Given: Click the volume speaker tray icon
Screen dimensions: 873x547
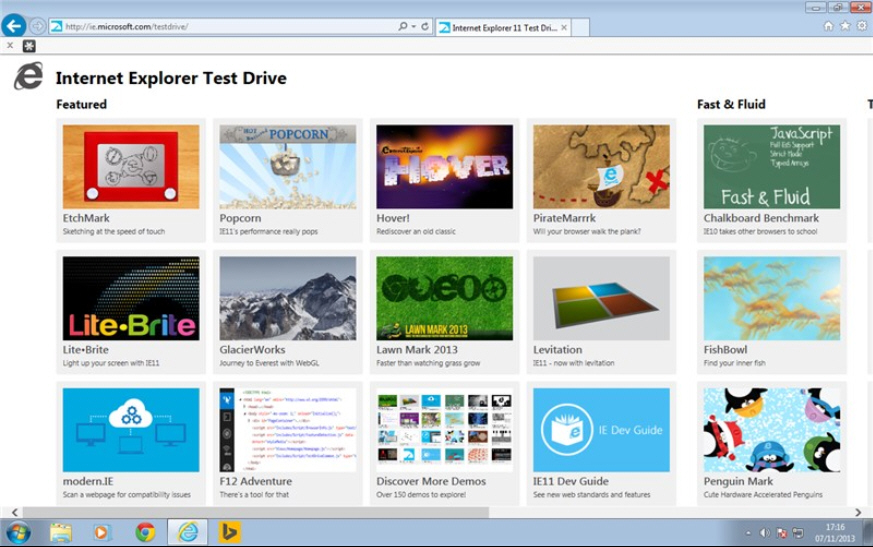Looking at the screenshot, I should pyautogui.click(x=764, y=533).
